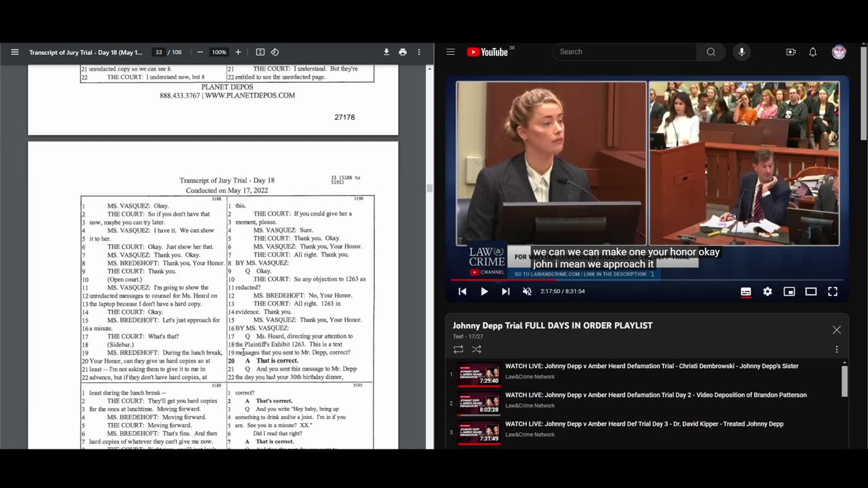Zoom in on the PDF document
The image size is (868, 488).
[238, 52]
